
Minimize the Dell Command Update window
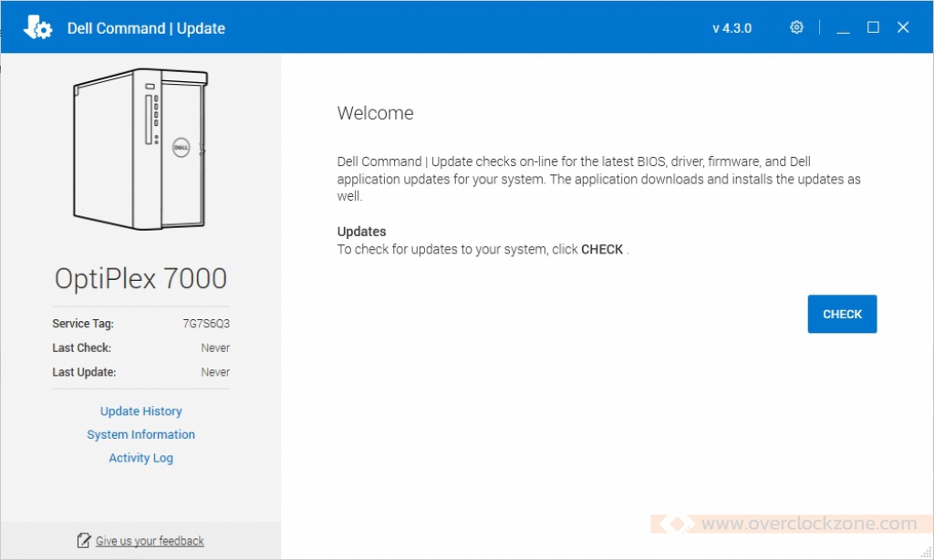pos(843,28)
